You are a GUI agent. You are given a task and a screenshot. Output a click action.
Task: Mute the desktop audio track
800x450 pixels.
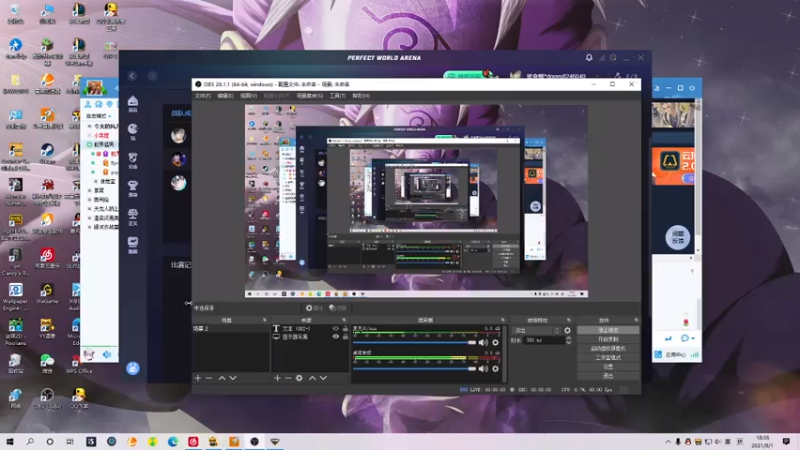[483, 368]
